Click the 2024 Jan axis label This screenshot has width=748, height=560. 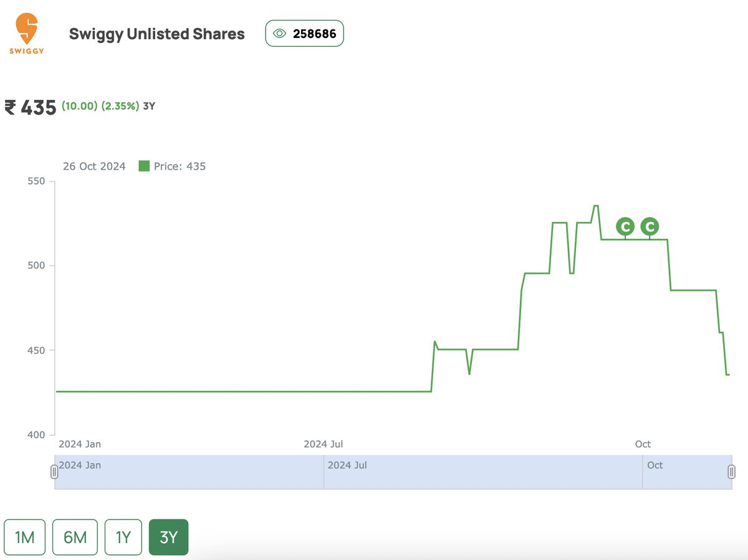point(80,444)
